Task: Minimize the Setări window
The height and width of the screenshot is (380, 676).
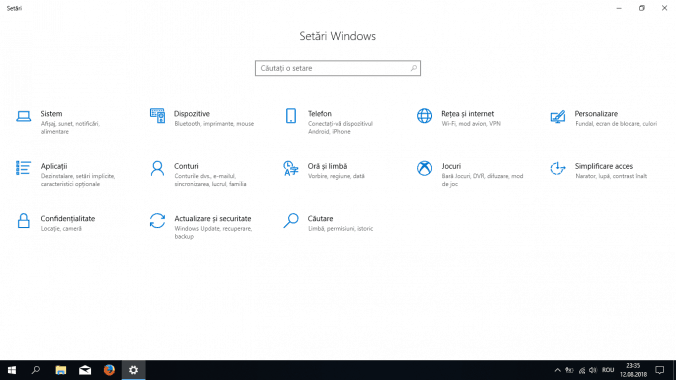Action: click(619, 8)
